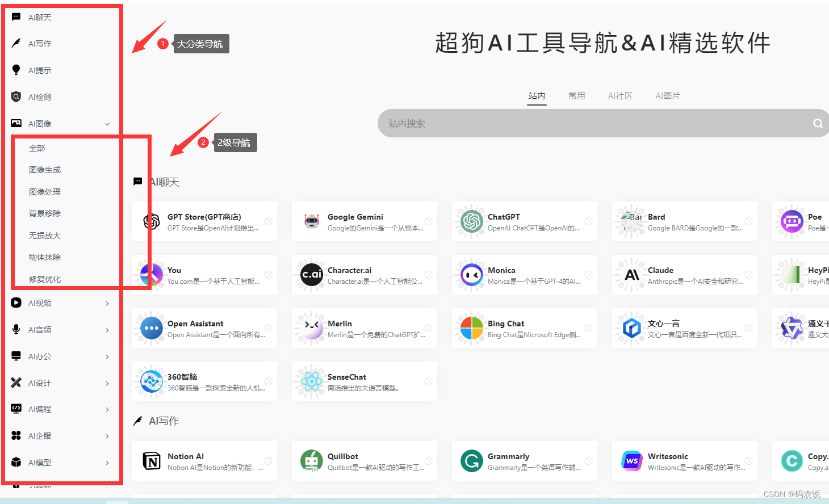
Task: Click the AI聊天 sidebar label
Action: pos(40,18)
